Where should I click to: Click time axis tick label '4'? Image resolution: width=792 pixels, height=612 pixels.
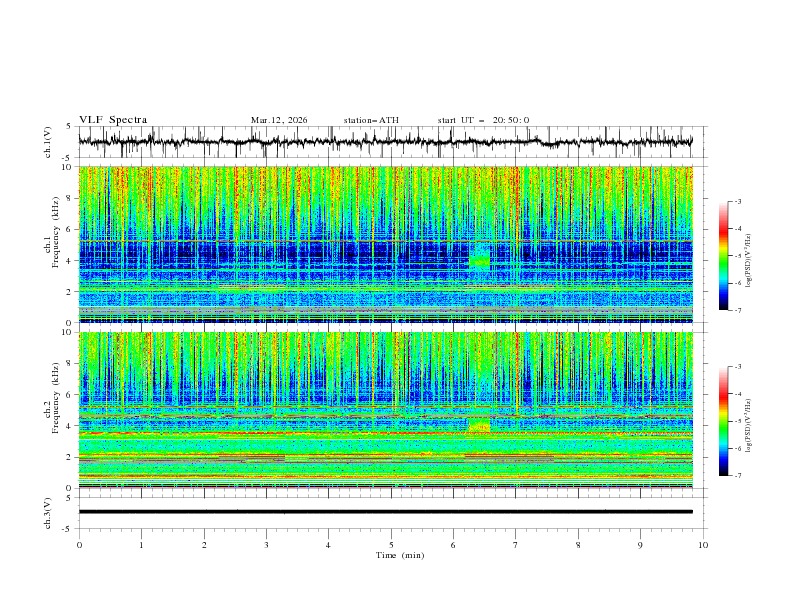[328, 545]
